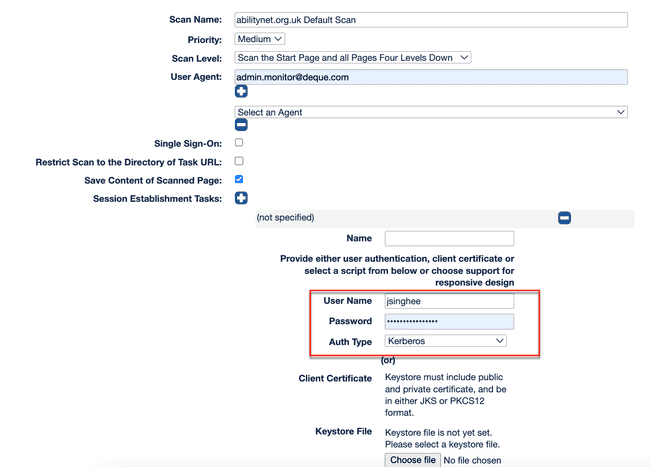Focus the session task Name field
Image resolution: width=650 pixels, height=467 pixels.
point(449,238)
